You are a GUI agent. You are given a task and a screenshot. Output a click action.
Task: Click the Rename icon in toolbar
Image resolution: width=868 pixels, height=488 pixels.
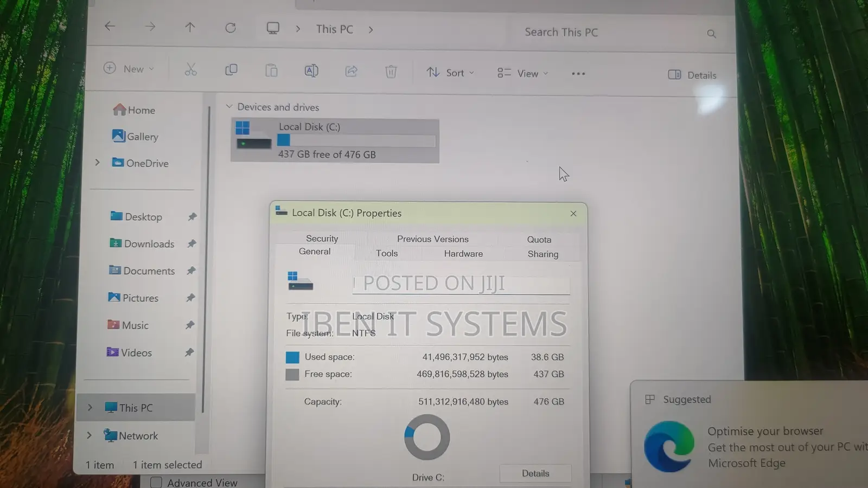point(311,70)
